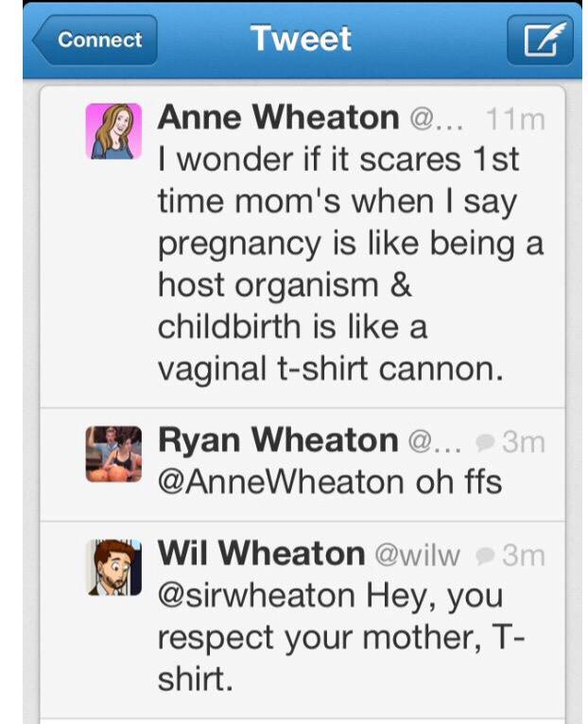Viewport: 588px width, 724px height.
Task: Open Ryan Wheaton's profile picture
Action: pos(113,455)
